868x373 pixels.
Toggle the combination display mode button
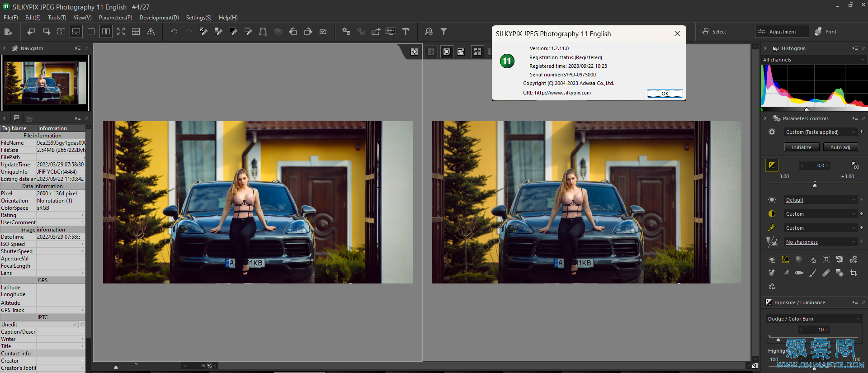click(x=76, y=32)
